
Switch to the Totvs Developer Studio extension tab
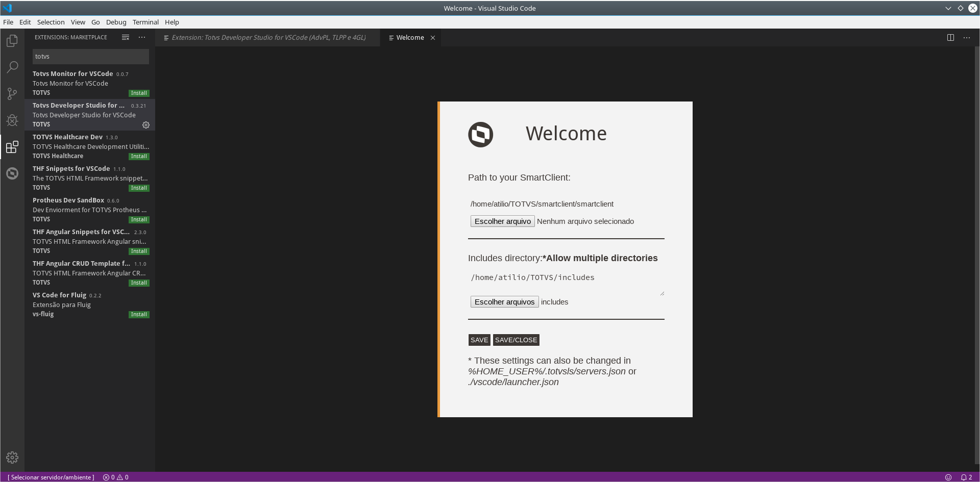(x=268, y=38)
